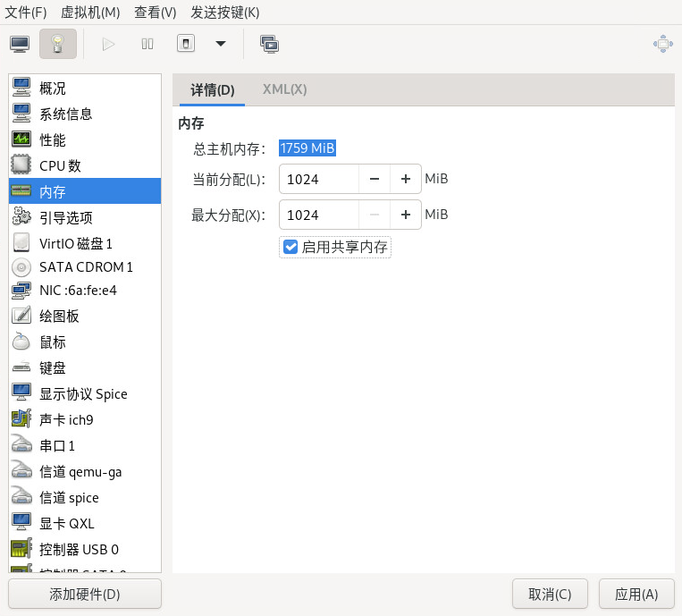682x616 pixels.
Task: Open the manage snapshots toolbar icon
Action: tap(269, 44)
